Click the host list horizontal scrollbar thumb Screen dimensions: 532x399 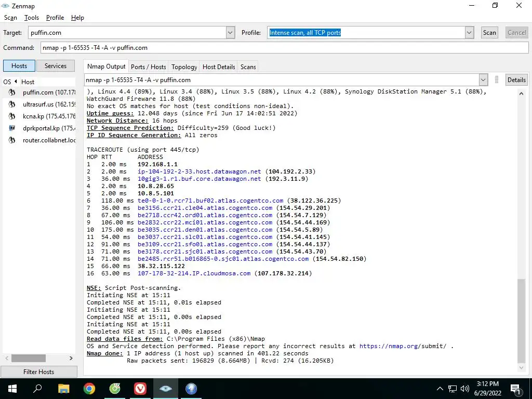coord(29,358)
